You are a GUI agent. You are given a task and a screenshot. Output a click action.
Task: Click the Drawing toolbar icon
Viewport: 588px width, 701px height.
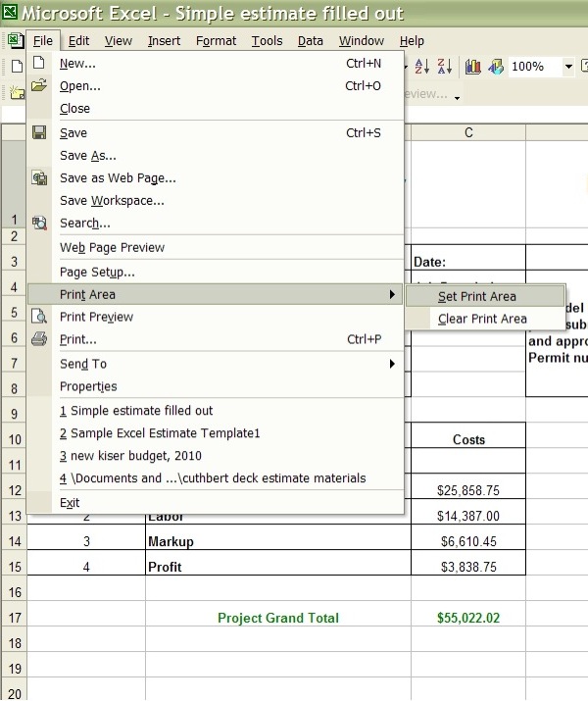(496, 66)
